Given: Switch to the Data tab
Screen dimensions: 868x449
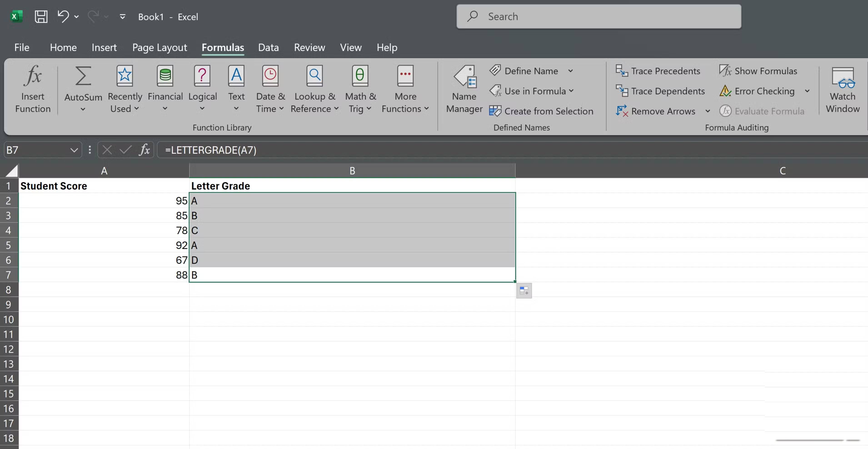Looking at the screenshot, I should click(268, 47).
